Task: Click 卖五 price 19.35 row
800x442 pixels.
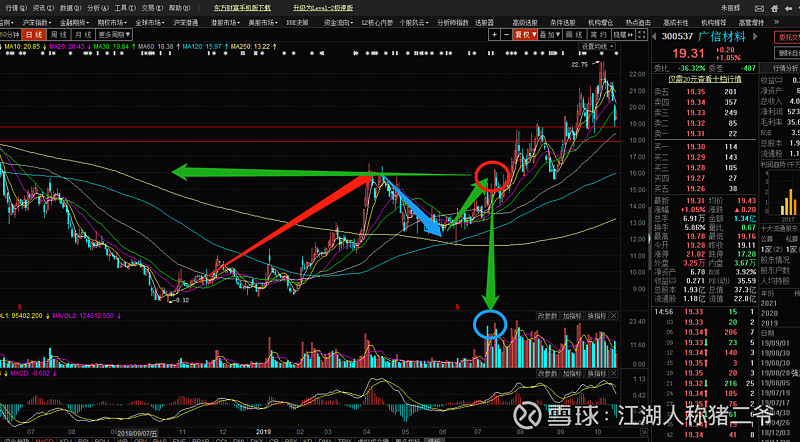Action: pyautogui.click(x=704, y=92)
